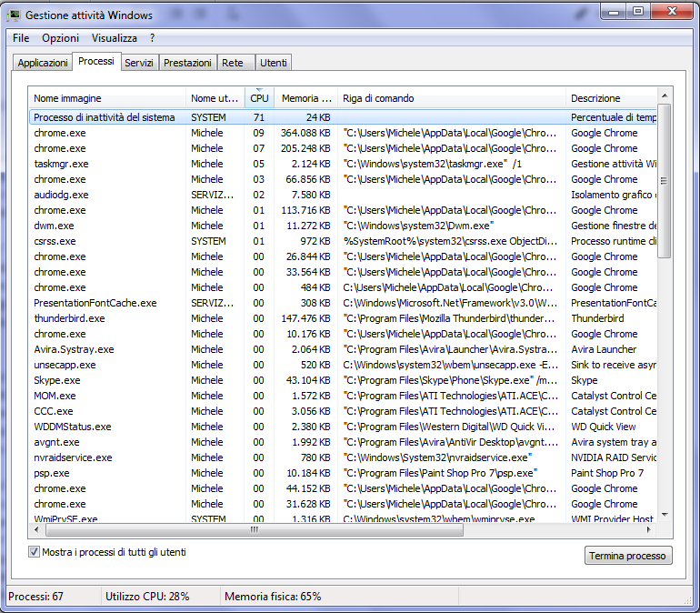Click 'Utilizzo CPU: 28%' in status bar
Image resolution: width=700 pixels, height=613 pixels.
pyautogui.click(x=147, y=597)
